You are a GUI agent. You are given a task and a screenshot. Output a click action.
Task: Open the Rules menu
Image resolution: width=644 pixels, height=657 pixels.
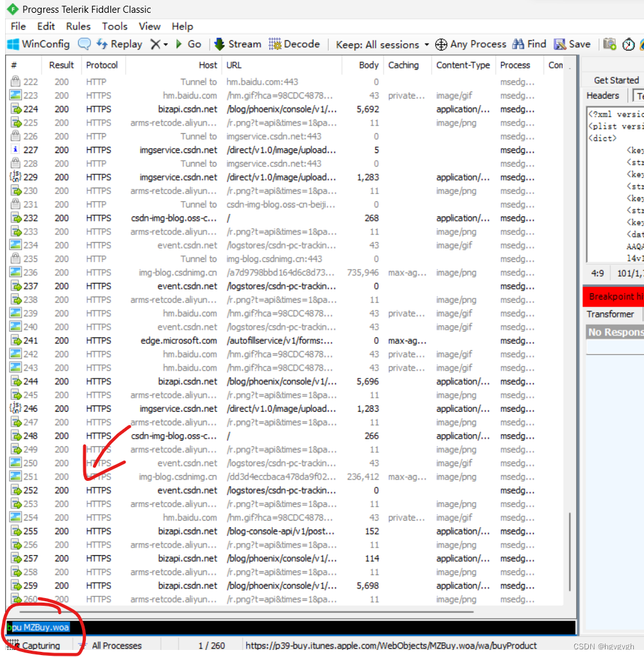click(x=78, y=26)
